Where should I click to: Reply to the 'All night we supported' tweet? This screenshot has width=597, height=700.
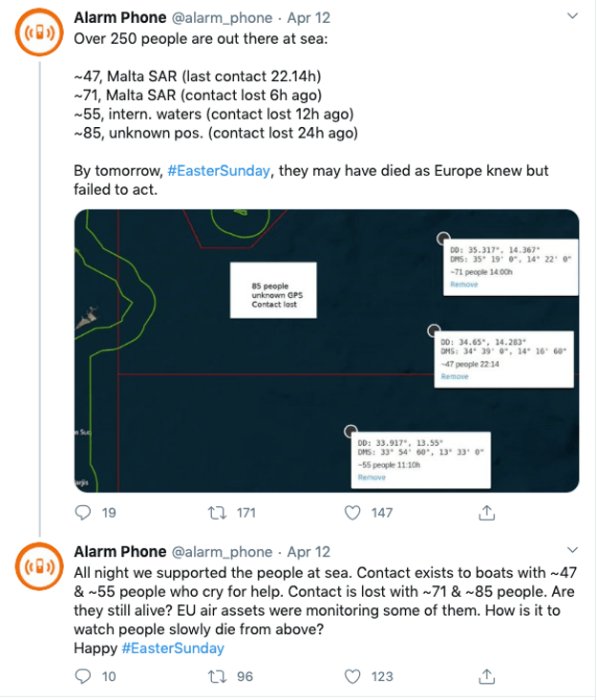(83, 676)
